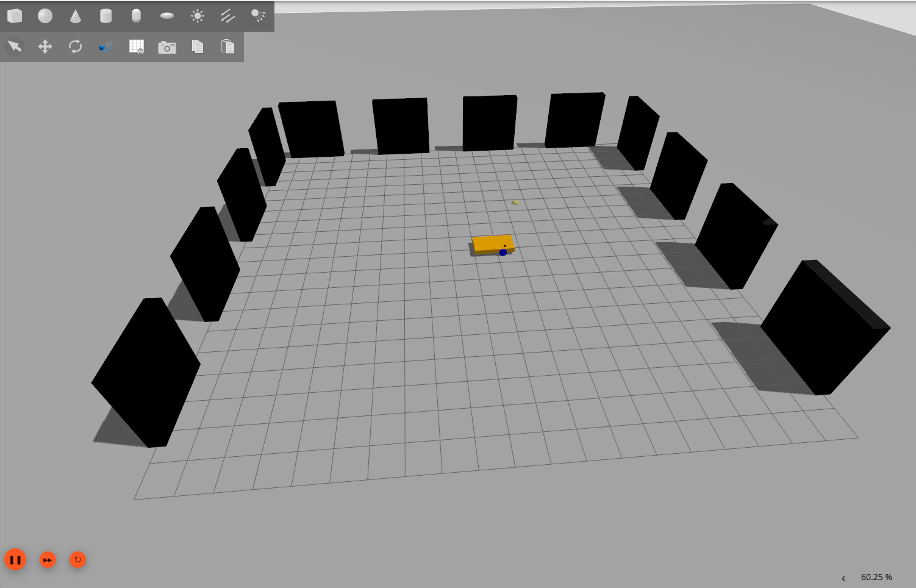The image size is (916, 588).
Task: Add a point light
Action: coord(198,16)
